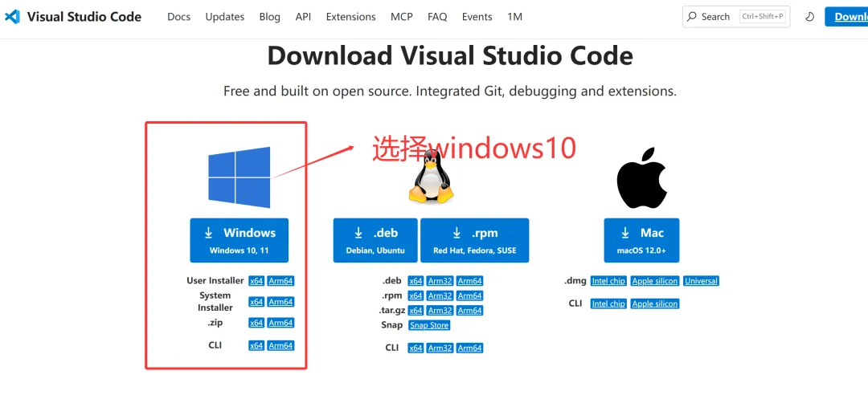This screenshot has height=395, width=868.
Task: Select Apple silicon for Mac CLI
Action: click(x=655, y=303)
